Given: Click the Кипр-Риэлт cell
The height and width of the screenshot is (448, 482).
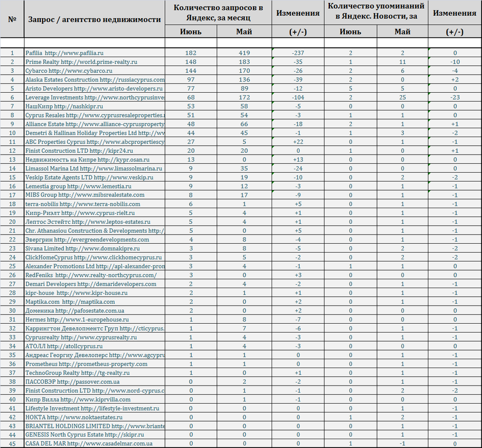Looking at the screenshot, I should (94, 213).
